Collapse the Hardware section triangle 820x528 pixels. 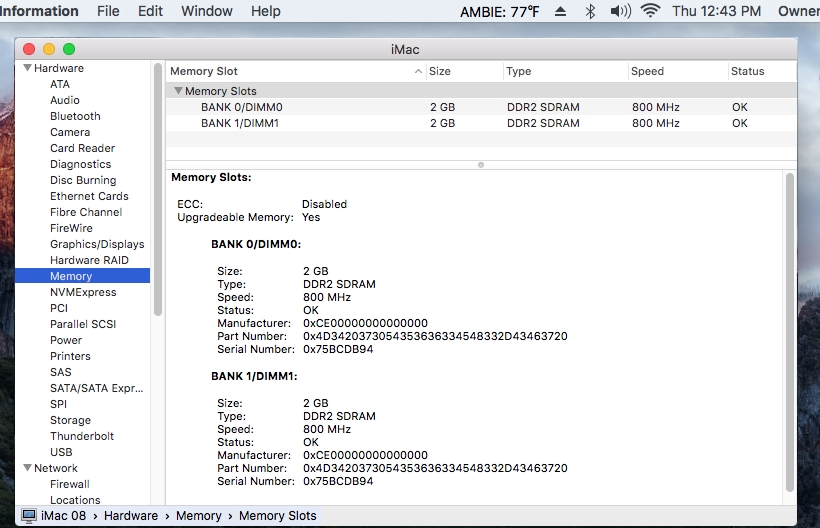click(x=28, y=68)
